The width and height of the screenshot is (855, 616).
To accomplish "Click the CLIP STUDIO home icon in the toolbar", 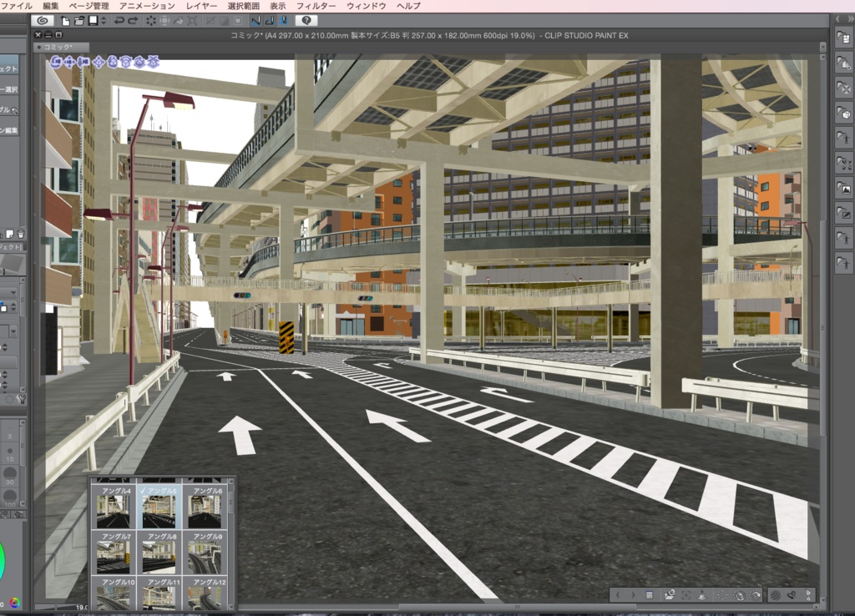I will pyautogui.click(x=43, y=21).
